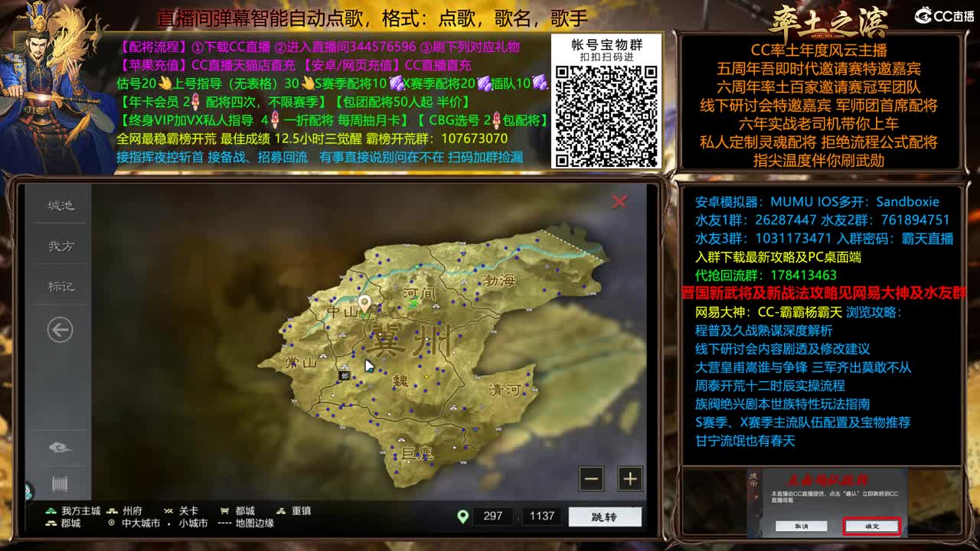Click the 中大城市 legend entry

[x=134, y=523]
